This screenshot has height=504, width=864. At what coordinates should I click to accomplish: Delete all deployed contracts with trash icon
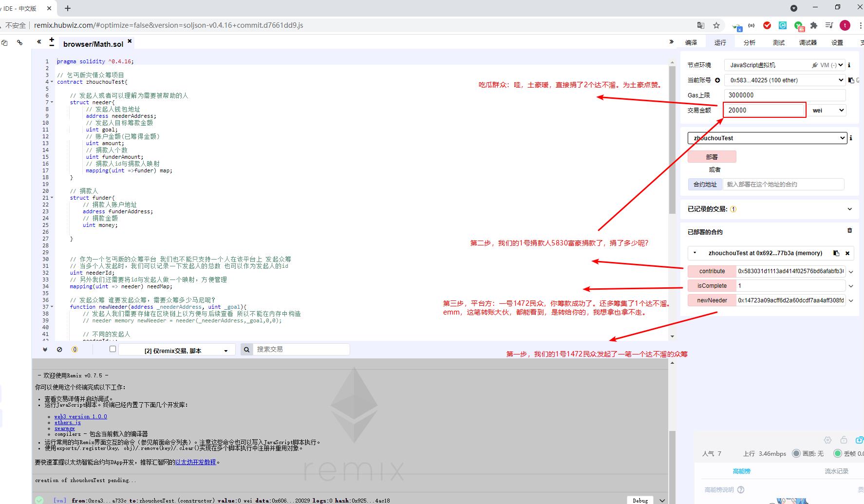[x=850, y=230]
